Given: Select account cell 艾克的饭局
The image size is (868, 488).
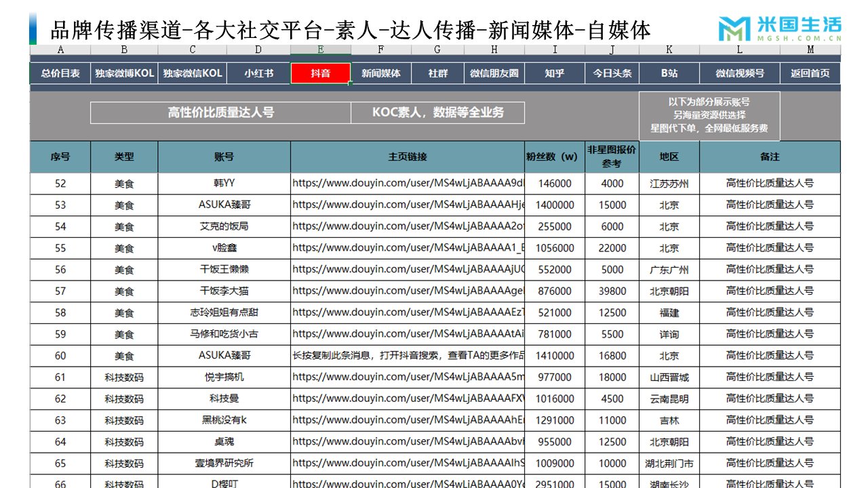Looking at the screenshot, I should click(x=224, y=226).
